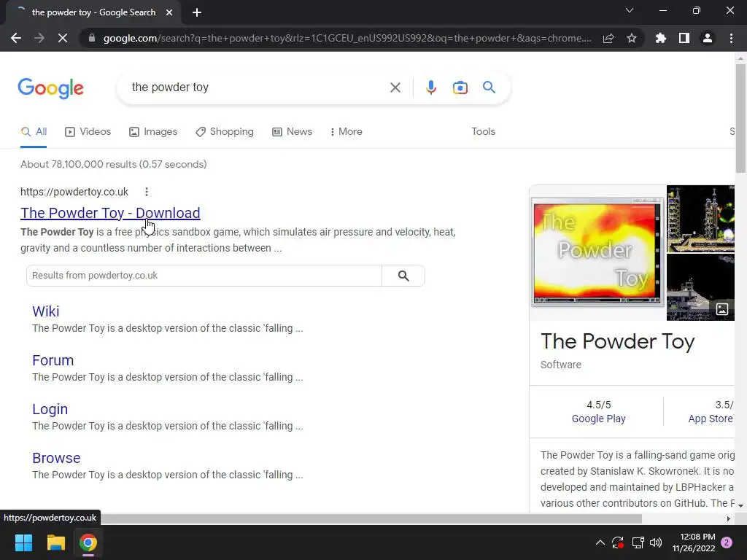747x560 pixels.
Task: Click the sync update tray icon
Action: point(618,542)
